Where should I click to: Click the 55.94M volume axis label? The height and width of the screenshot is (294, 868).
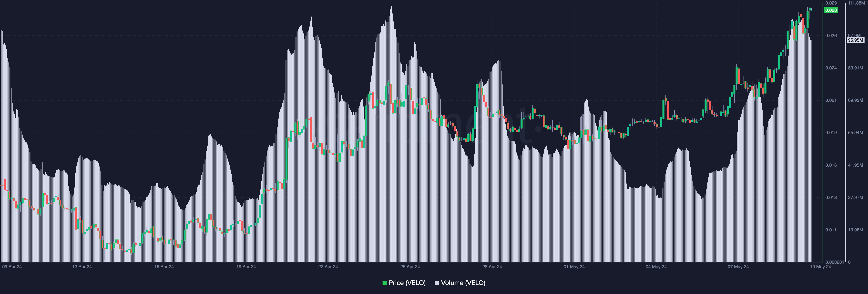point(856,133)
